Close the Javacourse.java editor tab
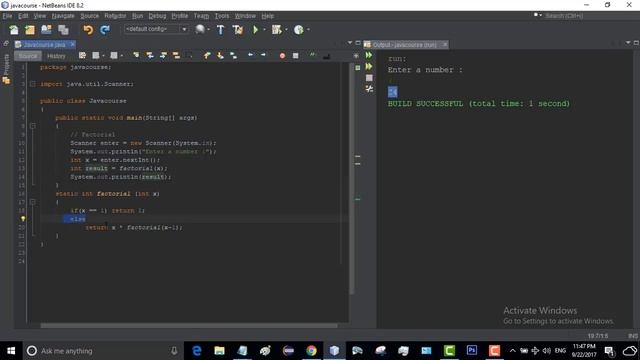The width and height of the screenshot is (640, 360). [x=73, y=44]
